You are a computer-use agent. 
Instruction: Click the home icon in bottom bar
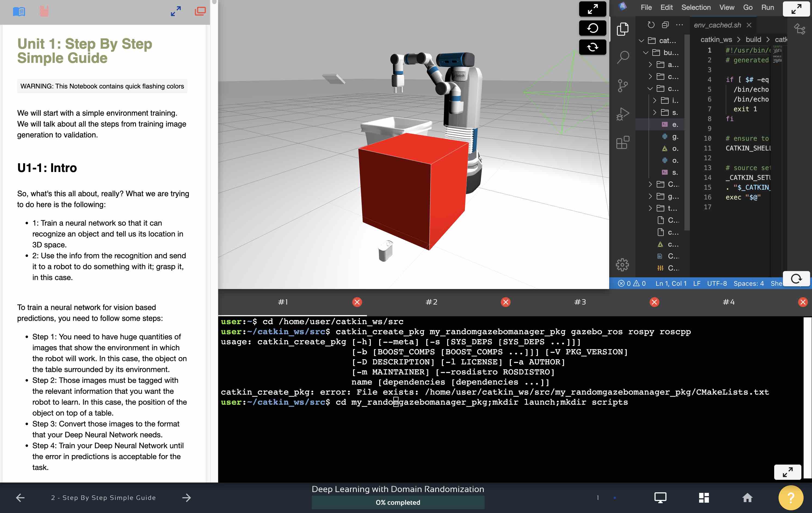[747, 497]
